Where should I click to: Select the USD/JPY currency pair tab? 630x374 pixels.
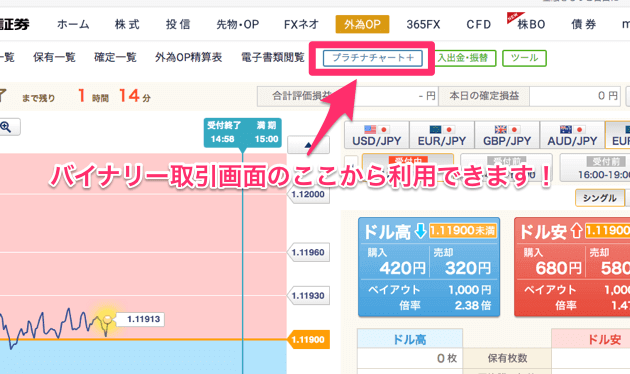click(376, 135)
